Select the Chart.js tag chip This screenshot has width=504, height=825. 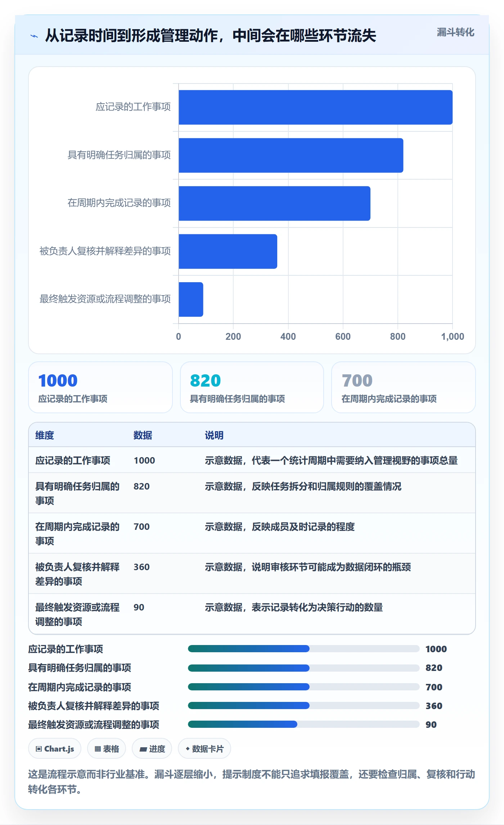(55, 749)
